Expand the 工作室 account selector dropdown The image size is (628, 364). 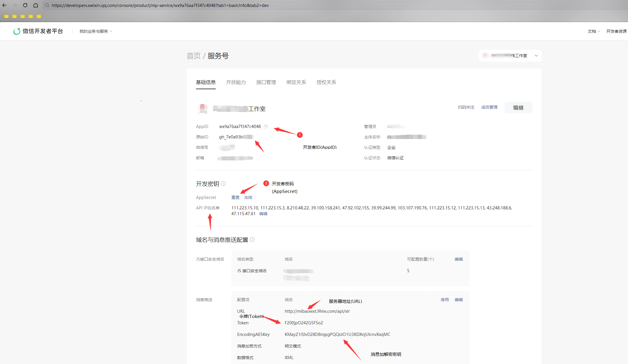pos(536,55)
